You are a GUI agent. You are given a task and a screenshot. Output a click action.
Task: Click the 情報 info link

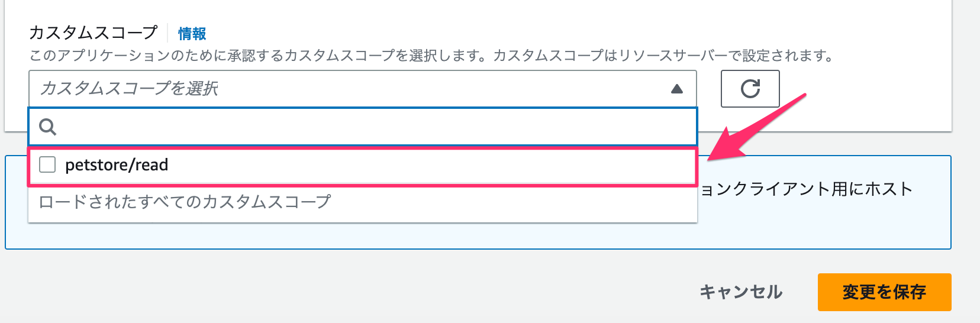click(x=192, y=34)
